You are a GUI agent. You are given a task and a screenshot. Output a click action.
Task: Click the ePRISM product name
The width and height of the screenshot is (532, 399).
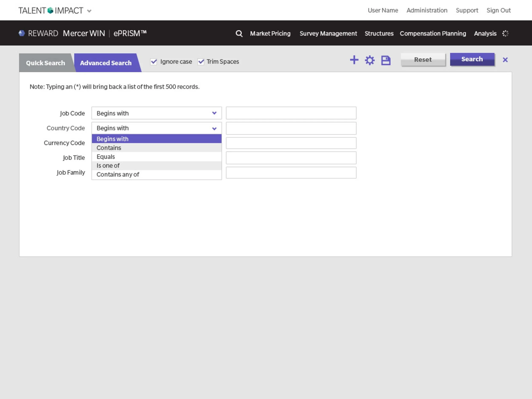coord(130,33)
